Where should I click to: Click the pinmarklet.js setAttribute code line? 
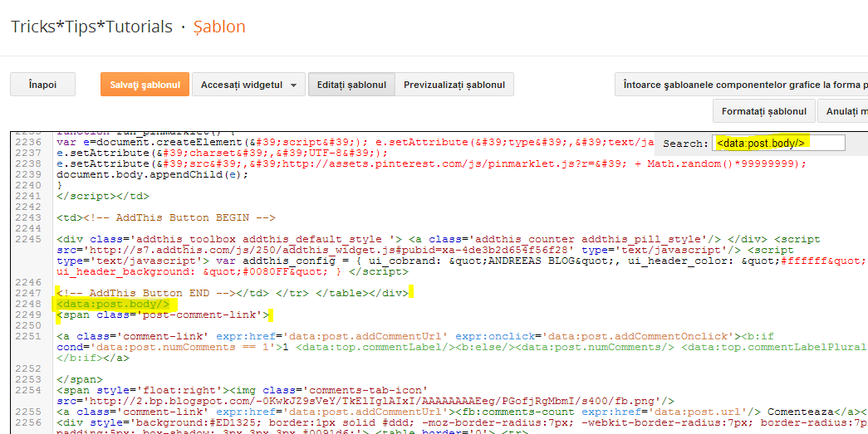431,164
